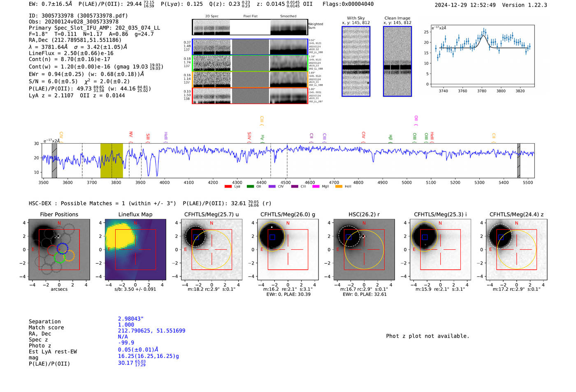Click the red SiII line marker
This screenshot has width=576, height=392.
[x=148, y=137]
